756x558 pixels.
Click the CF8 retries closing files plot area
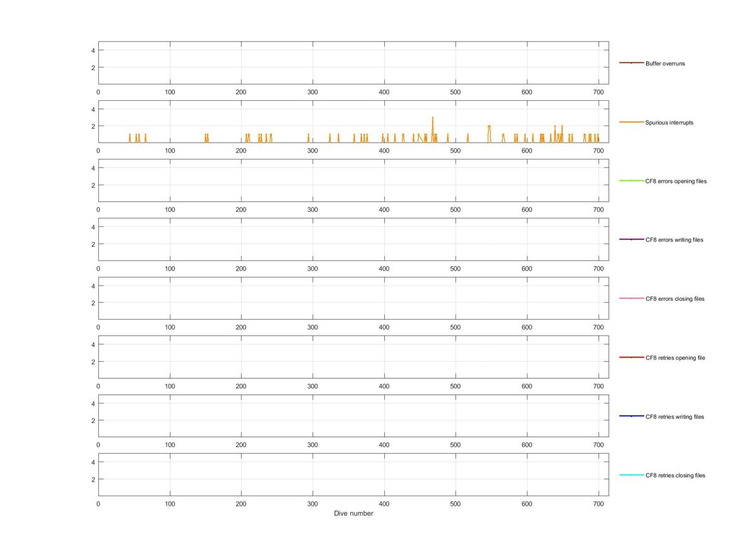353,475
